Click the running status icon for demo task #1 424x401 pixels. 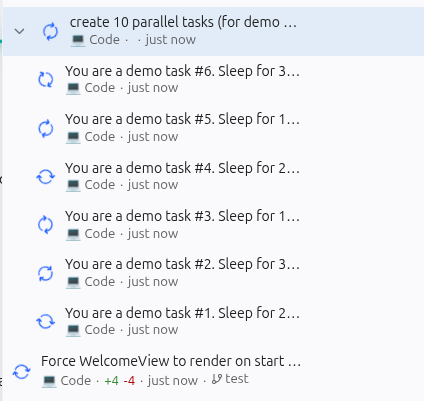(x=46, y=322)
